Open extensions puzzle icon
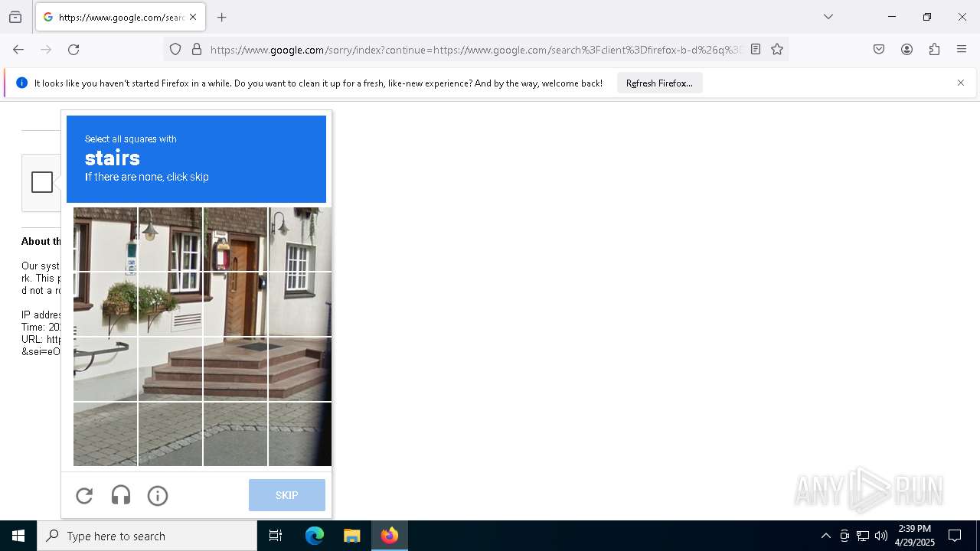Screen dimensions: 980x551 (x=934, y=50)
